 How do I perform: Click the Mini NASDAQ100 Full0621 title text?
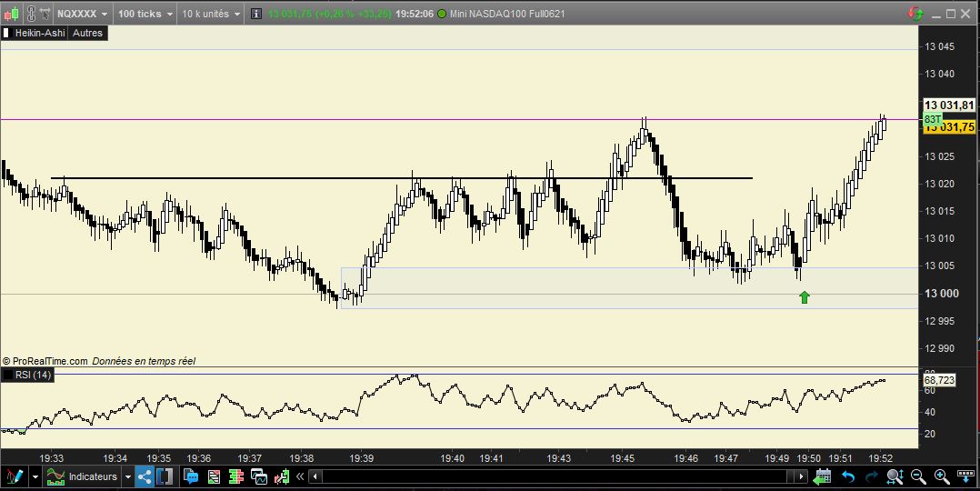pyautogui.click(x=507, y=13)
